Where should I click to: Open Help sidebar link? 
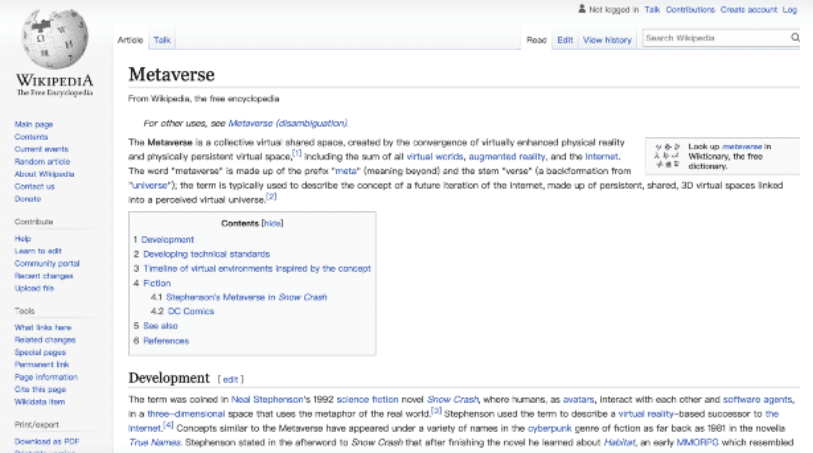pos(23,238)
